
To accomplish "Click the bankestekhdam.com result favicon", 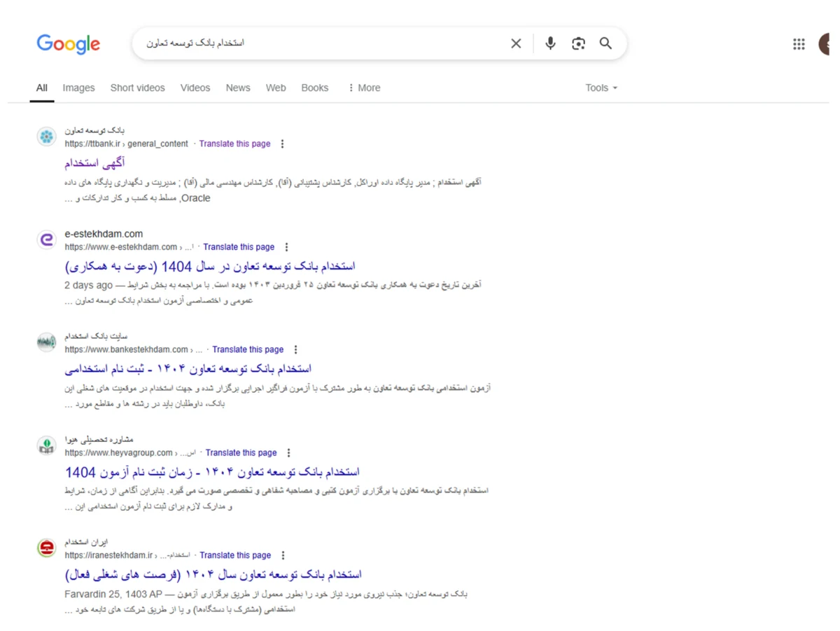I will pyautogui.click(x=47, y=342).
